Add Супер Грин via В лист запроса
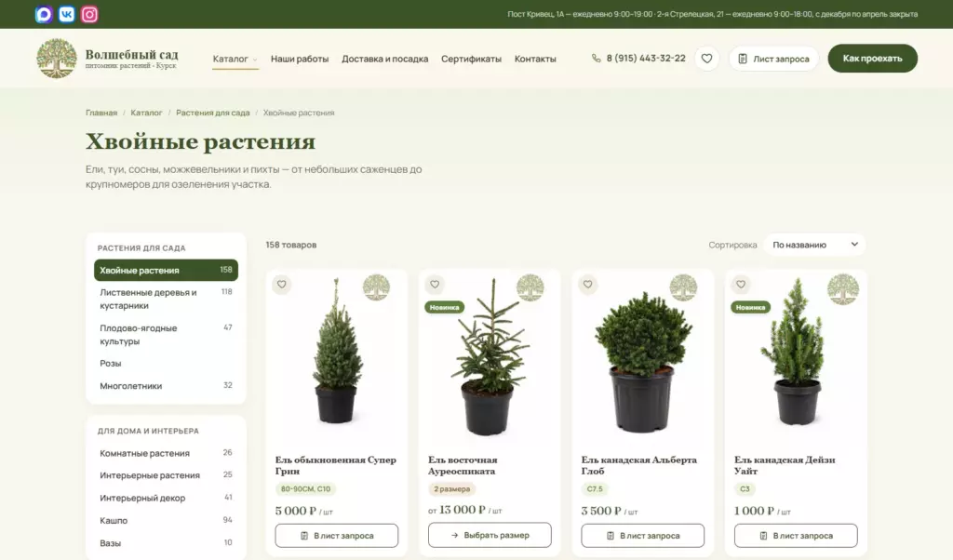The width and height of the screenshot is (953, 560). pyautogui.click(x=337, y=536)
